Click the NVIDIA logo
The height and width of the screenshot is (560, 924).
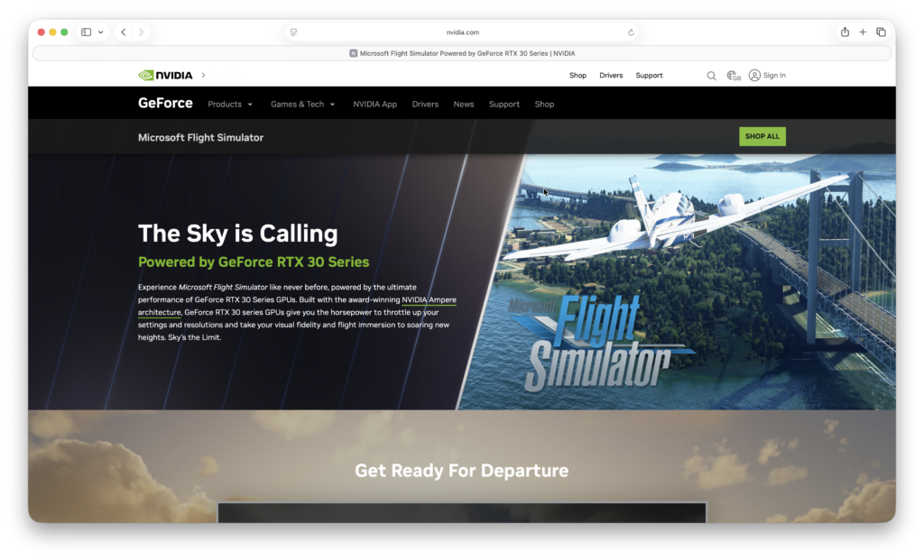pos(166,76)
